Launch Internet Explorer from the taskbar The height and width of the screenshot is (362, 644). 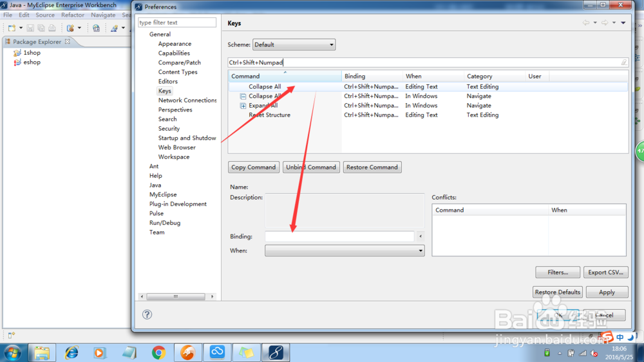[x=71, y=352]
